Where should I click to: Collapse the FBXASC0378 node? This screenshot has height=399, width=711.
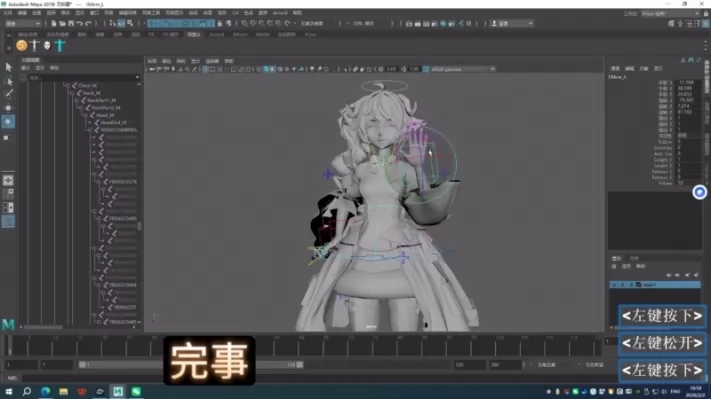98,182
